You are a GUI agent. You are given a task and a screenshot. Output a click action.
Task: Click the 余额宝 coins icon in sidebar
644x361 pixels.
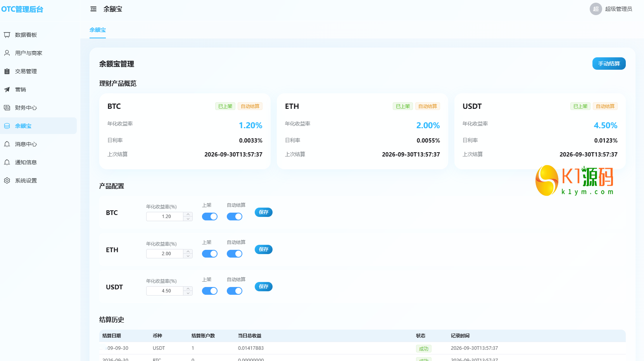[7, 126]
